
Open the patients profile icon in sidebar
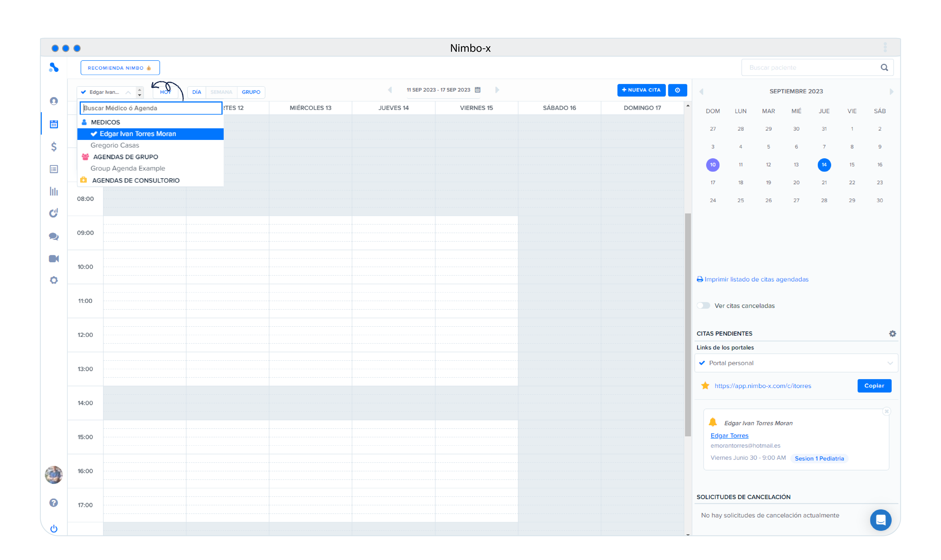click(x=54, y=101)
